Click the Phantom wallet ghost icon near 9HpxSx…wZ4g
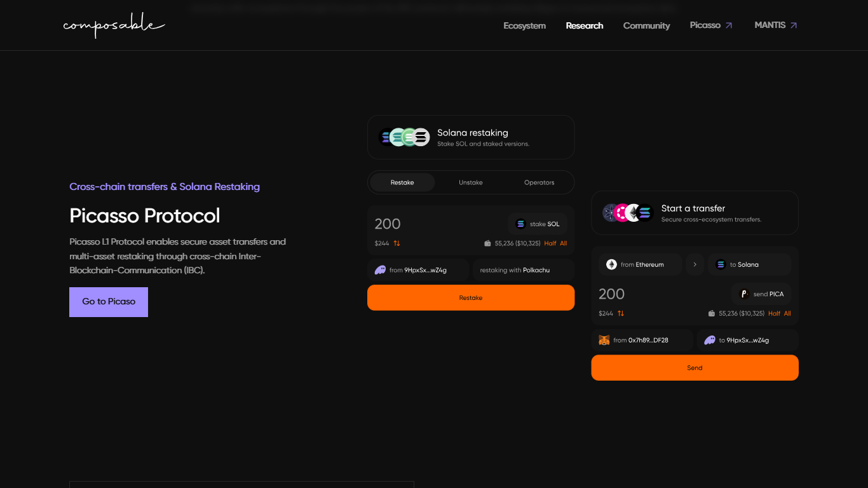Screen dimensions: 868x488 (x=381, y=269)
